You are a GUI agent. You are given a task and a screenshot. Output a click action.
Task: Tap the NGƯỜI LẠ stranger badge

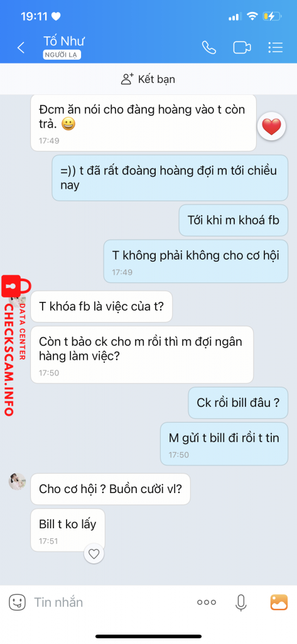pos(62,55)
